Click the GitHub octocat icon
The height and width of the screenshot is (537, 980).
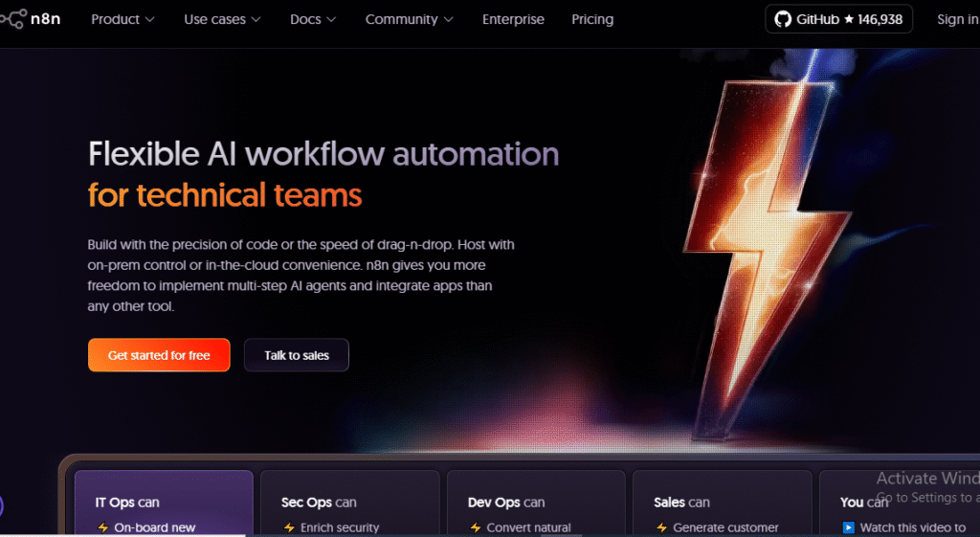coord(783,19)
